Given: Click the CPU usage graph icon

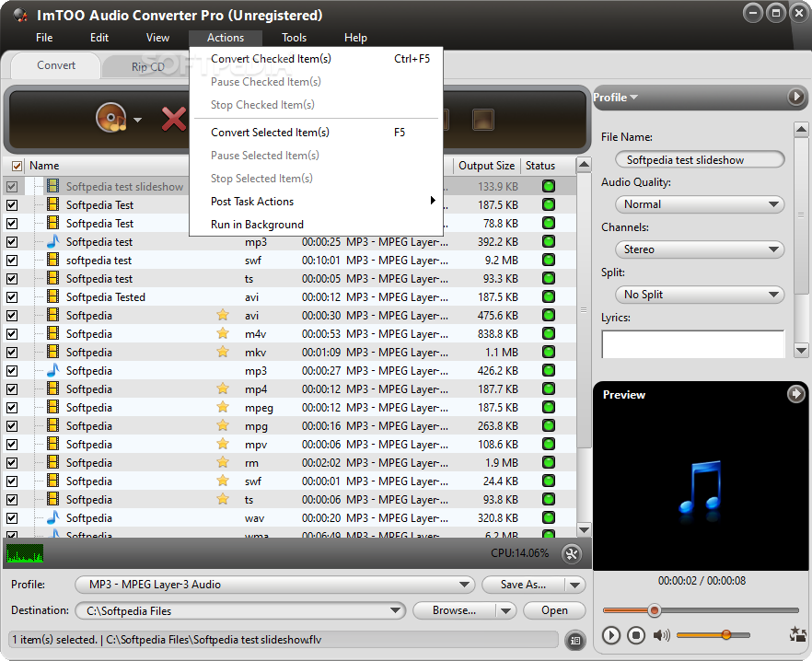Looking at the screenshot, I should 25,553.
